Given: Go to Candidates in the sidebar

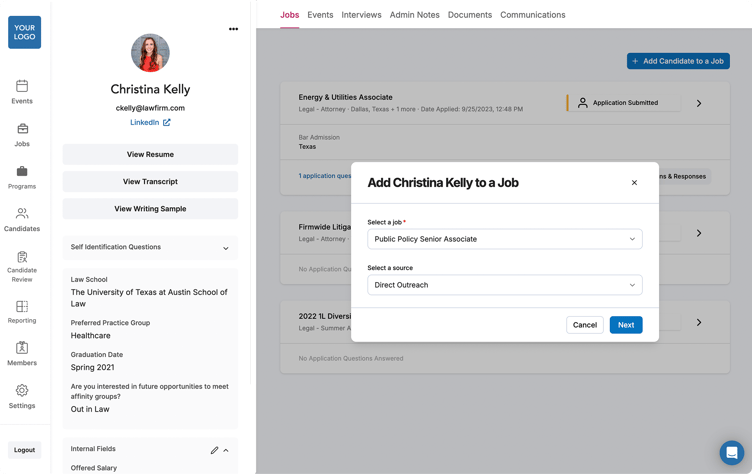Looking at the screenshot, I should tap(22, 220).
